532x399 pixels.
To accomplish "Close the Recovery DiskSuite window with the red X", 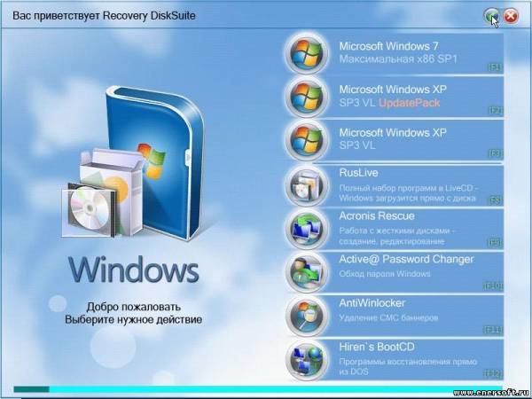I will [511, 16].
